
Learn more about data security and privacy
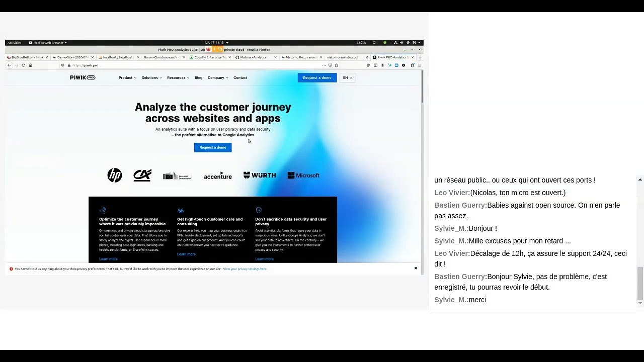pyautogui.click(x=264, y=259)
